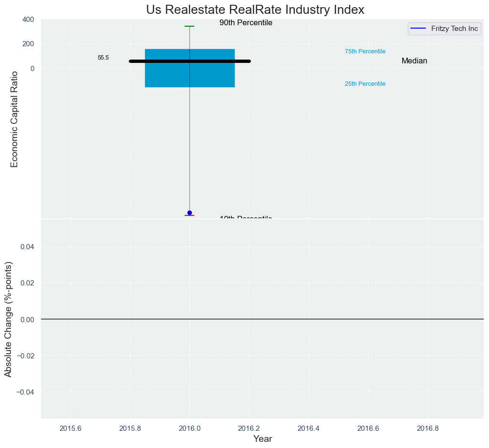
Task: Click the '2016.0' x-axis tick label
Action: click(x=189, y=428)
